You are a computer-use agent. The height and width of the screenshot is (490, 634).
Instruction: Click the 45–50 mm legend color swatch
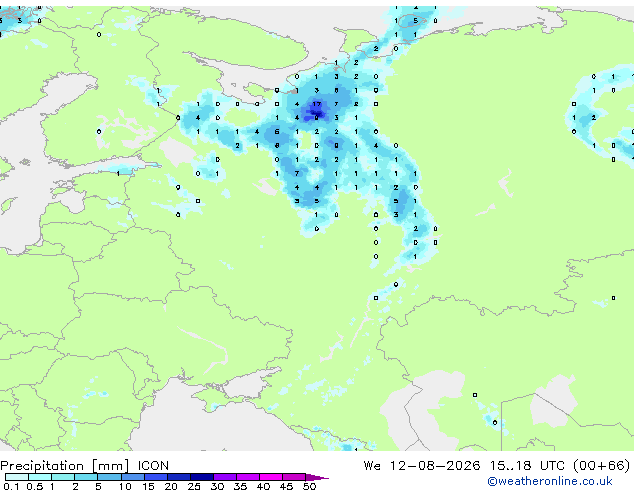point(294,477)
